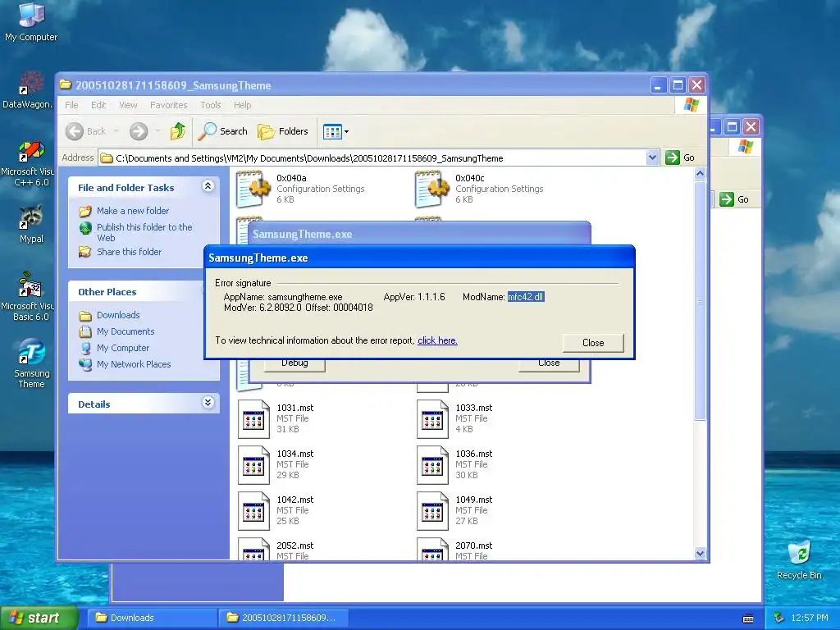Select the 1036.mst file icon

click(431, 465)
